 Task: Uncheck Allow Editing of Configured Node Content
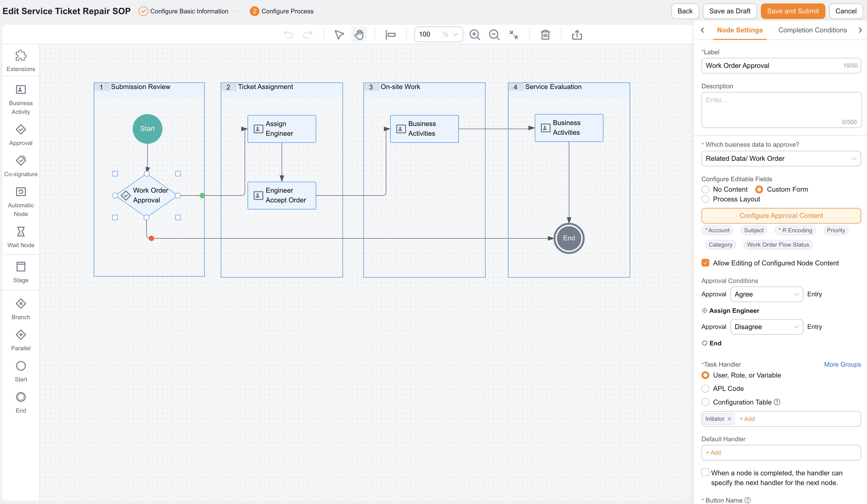coord(705,263)
